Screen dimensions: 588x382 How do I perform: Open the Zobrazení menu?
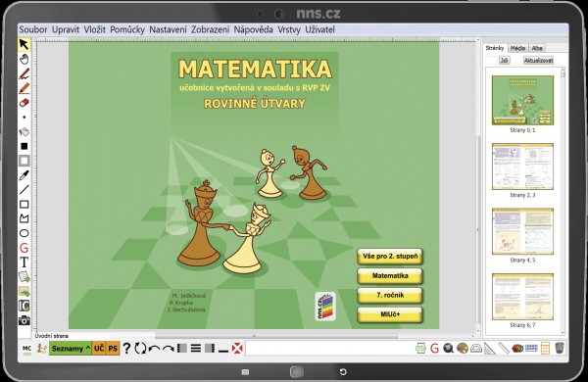tap(211, 29)
